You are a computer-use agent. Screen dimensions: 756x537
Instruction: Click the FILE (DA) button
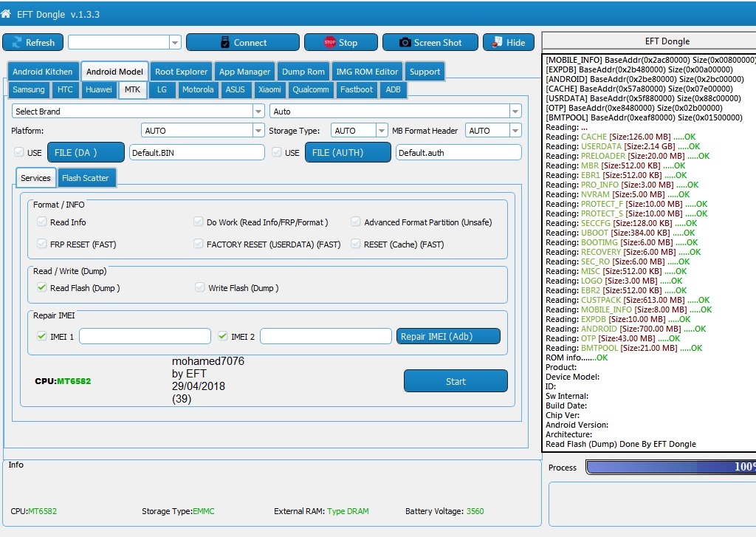pyautogui.click(x=86, y=152)
